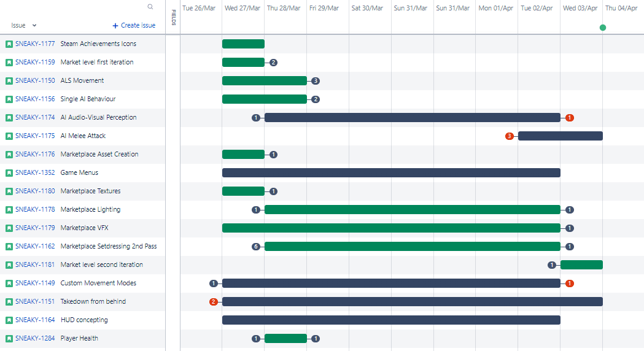Image resolution: width=644 pixels, height=351 pixels.
Task: Click story icon beside SNEAKY-1176
Action: (x=9, y=155)
